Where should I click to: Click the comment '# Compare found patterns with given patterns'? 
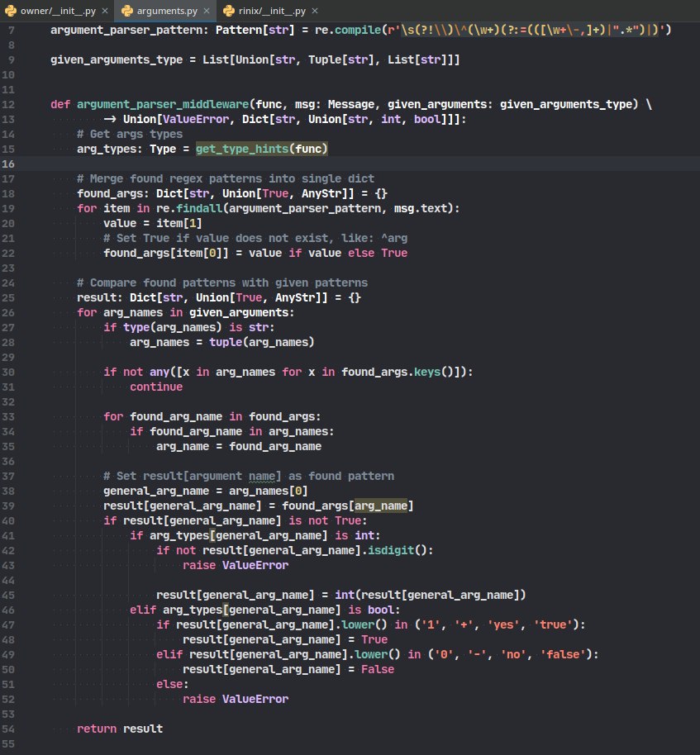[222, 283]
